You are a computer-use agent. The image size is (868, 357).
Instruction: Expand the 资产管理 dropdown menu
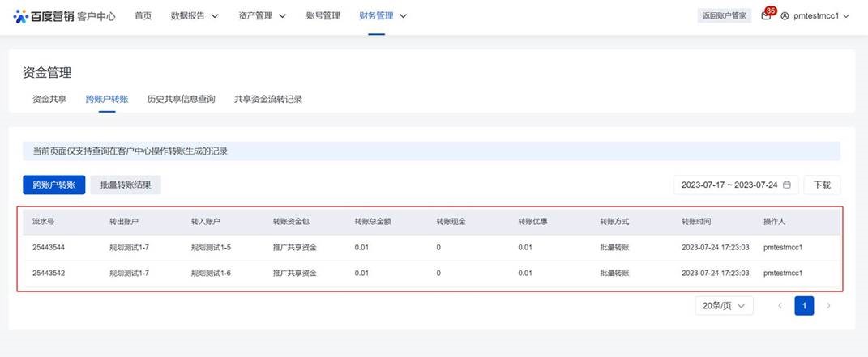click(x=262, y=16)
